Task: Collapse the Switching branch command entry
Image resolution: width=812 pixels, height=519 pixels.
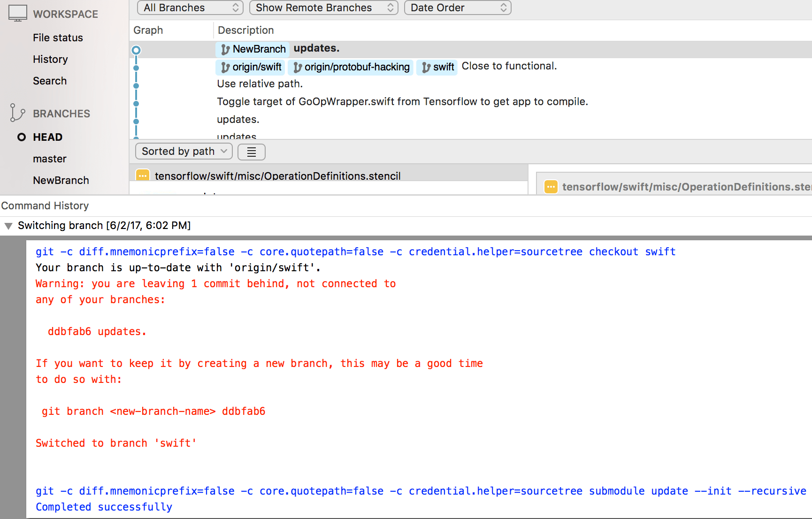Action: click(8, 226)
